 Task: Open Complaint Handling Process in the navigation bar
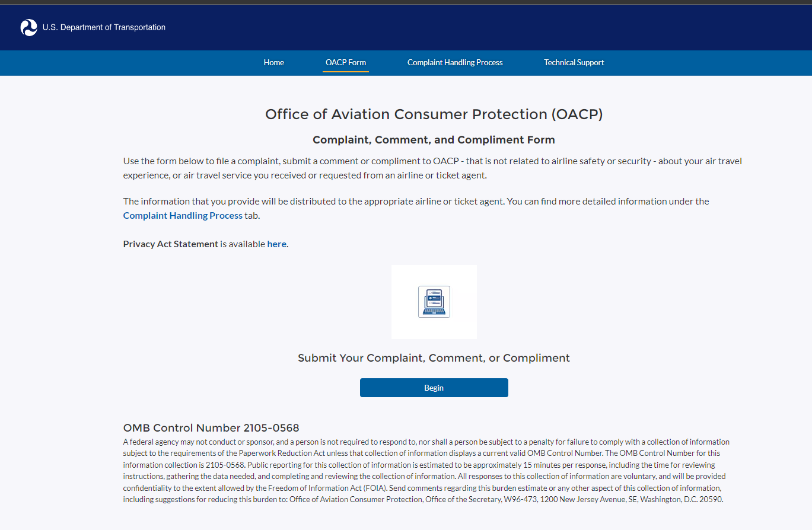(x=454, y=62)
